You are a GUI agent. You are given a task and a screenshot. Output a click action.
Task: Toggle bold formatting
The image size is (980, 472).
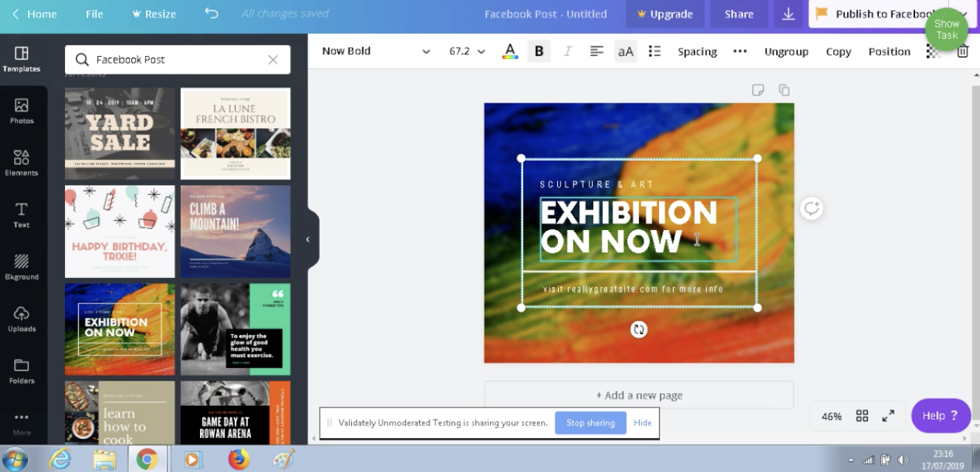539,52
